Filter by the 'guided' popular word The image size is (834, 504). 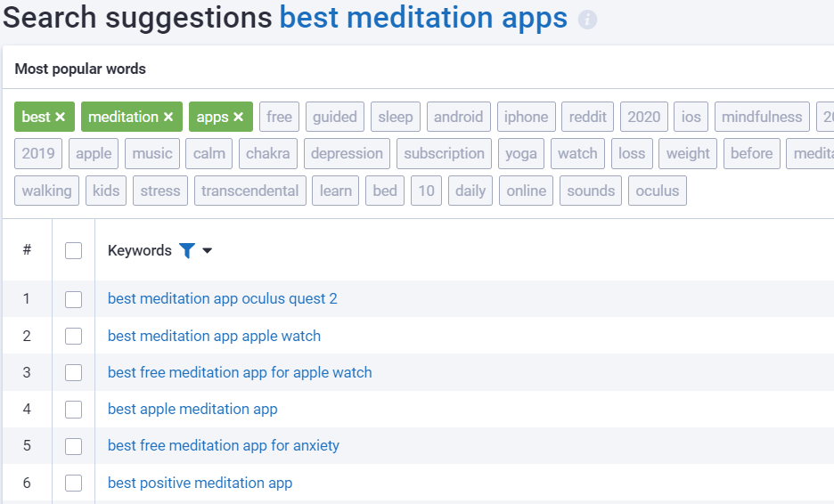tap(335, 117)
